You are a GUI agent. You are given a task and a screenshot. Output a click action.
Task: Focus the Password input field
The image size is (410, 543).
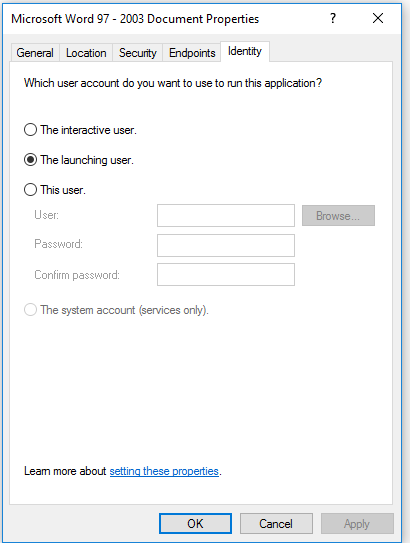click(226, 245)
